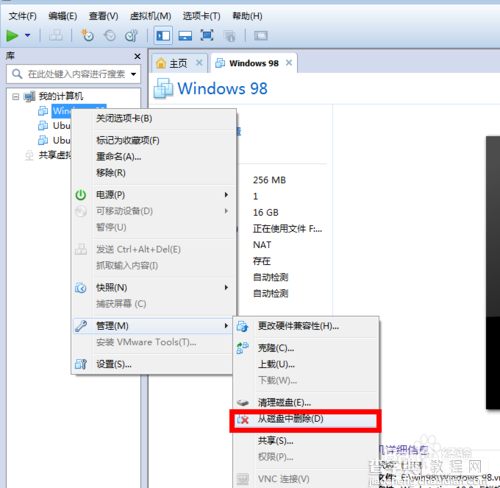Click the settings icon beside 设置(S)...

[81, 364]
